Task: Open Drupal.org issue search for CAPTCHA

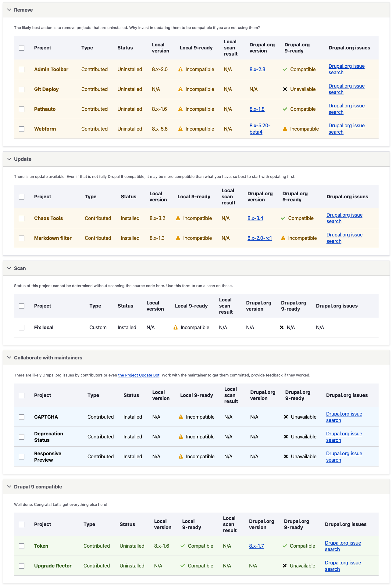Action: tap(344, 417)
